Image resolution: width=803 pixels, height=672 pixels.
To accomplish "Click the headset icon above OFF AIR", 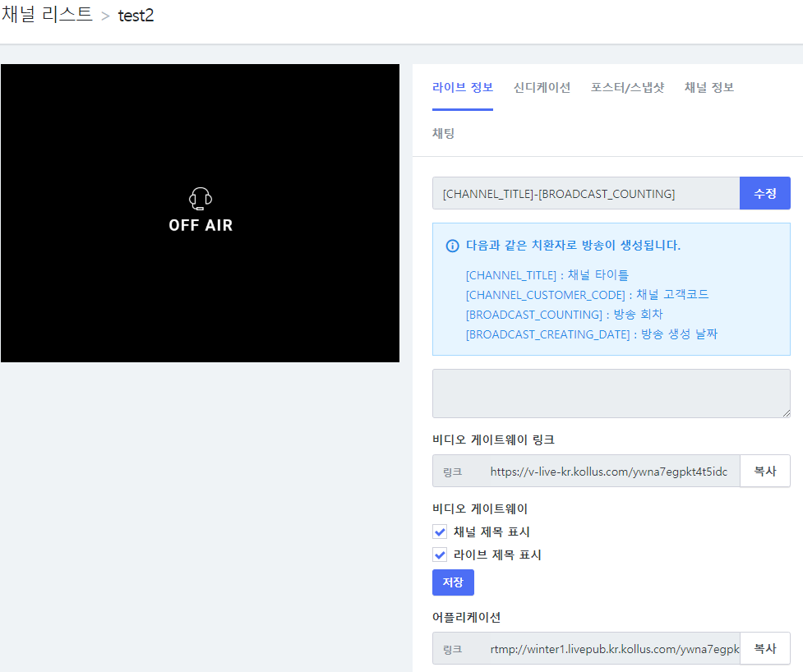I will [x=201, y=198].
